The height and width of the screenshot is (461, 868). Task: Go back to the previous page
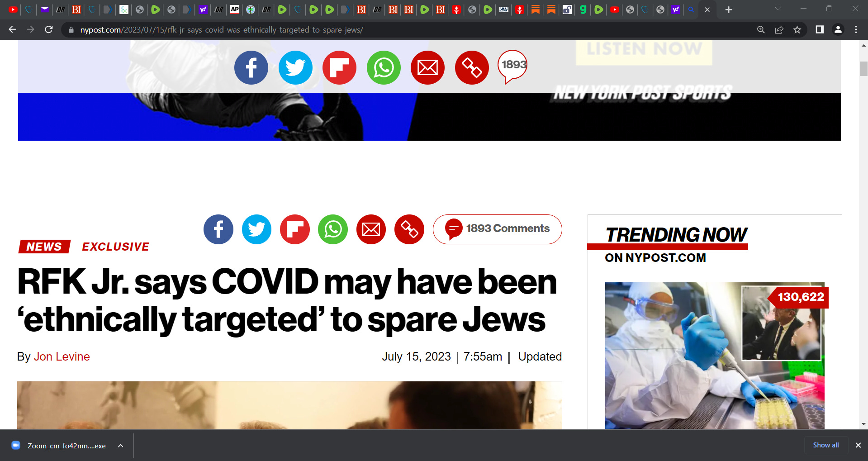click(x=12, y=29)
